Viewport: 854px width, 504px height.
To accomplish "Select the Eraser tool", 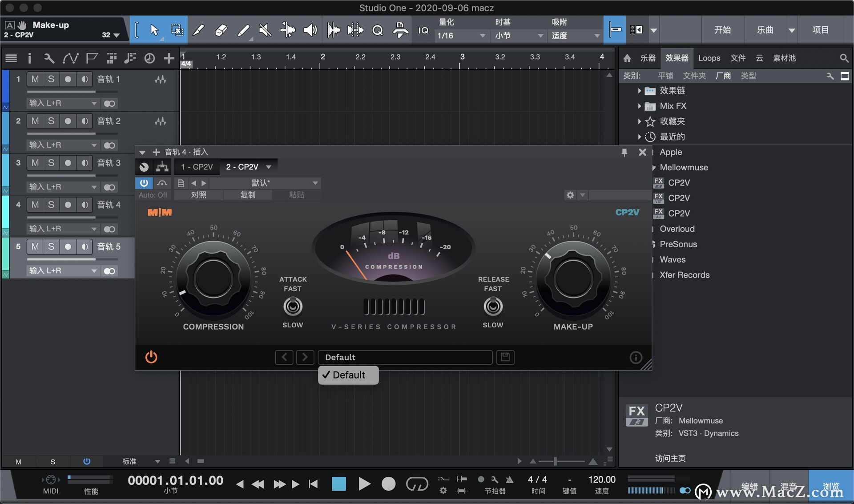I will point(221,30).
